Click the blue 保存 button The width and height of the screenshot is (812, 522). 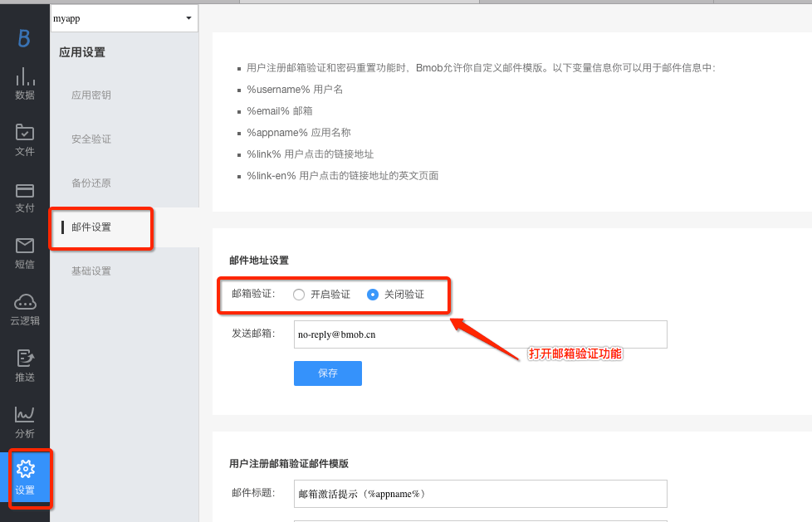coord(328,373)
